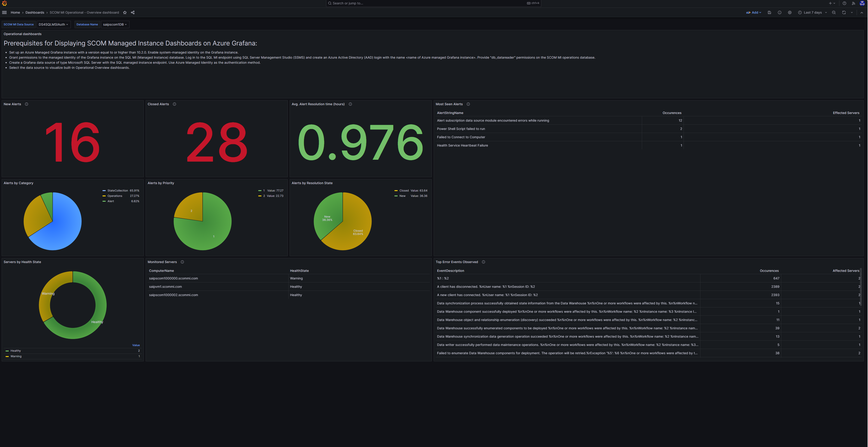Viewport: 868px width, 447px height.
Task: Save the dashboard with the disk icon
Action: (x=769, y=12)
